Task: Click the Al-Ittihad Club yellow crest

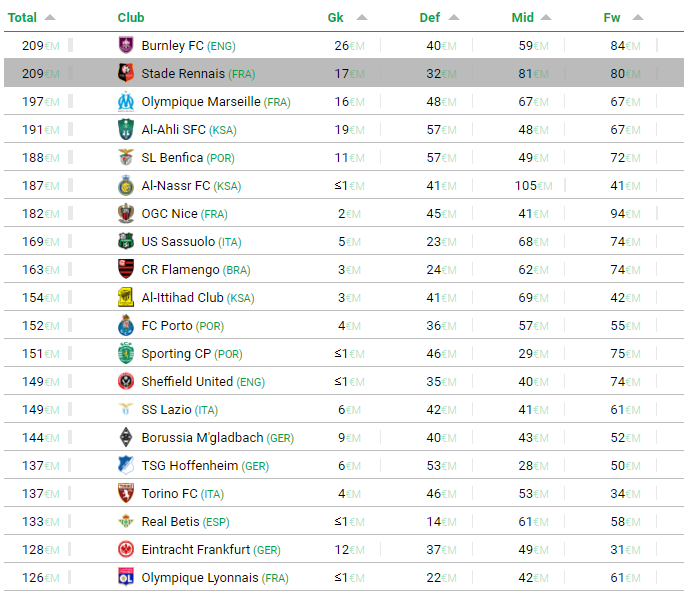Action: click(x=126, y=297)
